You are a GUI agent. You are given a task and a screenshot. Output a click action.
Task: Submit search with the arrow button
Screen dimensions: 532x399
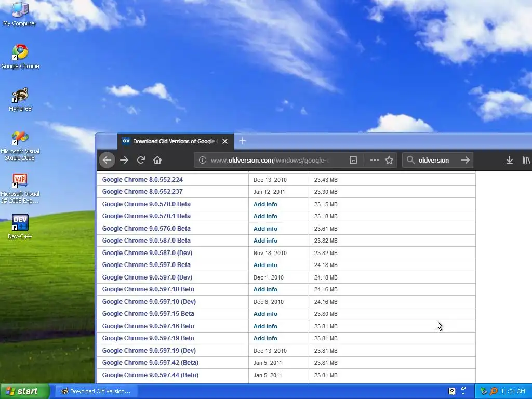click(465, 160)
